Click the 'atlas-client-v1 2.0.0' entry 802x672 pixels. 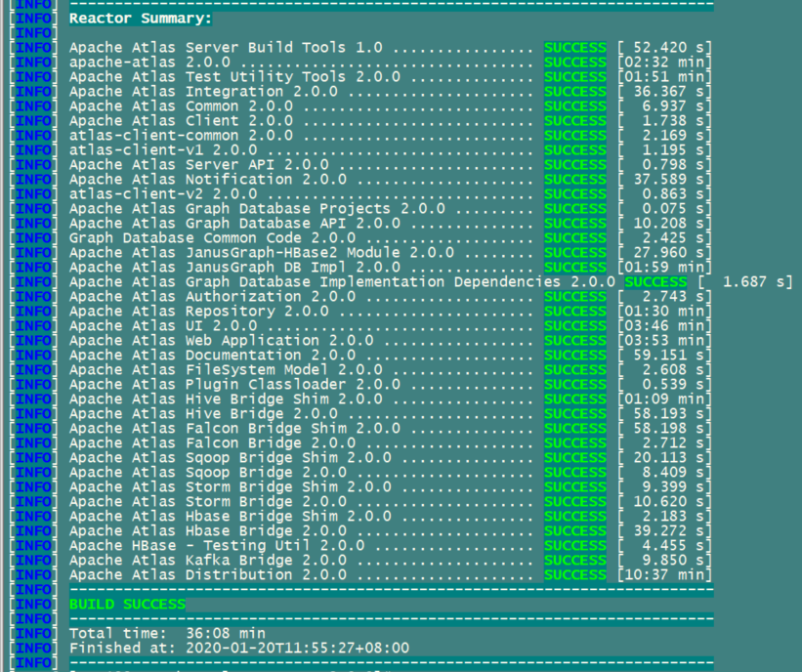click(163, 150)
